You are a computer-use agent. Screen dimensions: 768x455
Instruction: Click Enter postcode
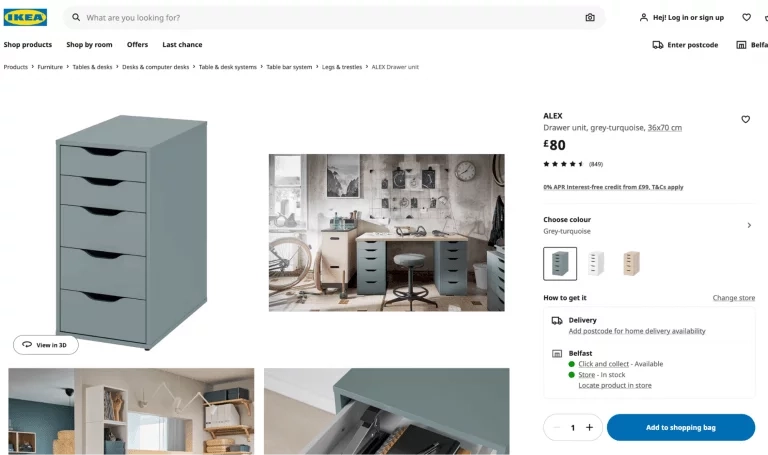pyautogui.click(x=693, y=45)
